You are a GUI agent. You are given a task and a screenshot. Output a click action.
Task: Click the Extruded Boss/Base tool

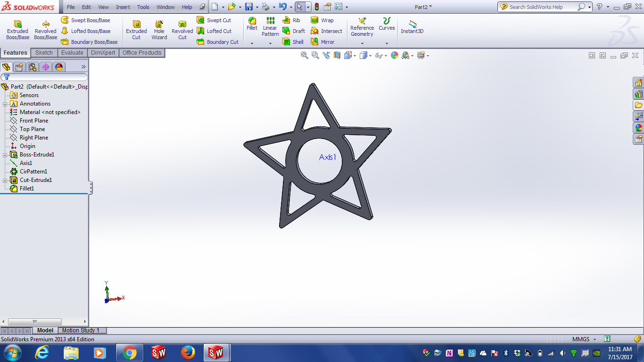point(17,30)
